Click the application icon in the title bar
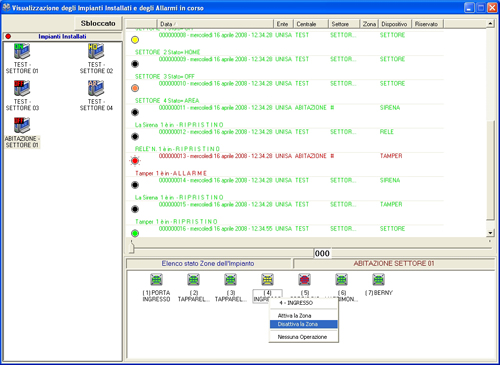This screenshot has height=365, width=500. coord(6,7)
